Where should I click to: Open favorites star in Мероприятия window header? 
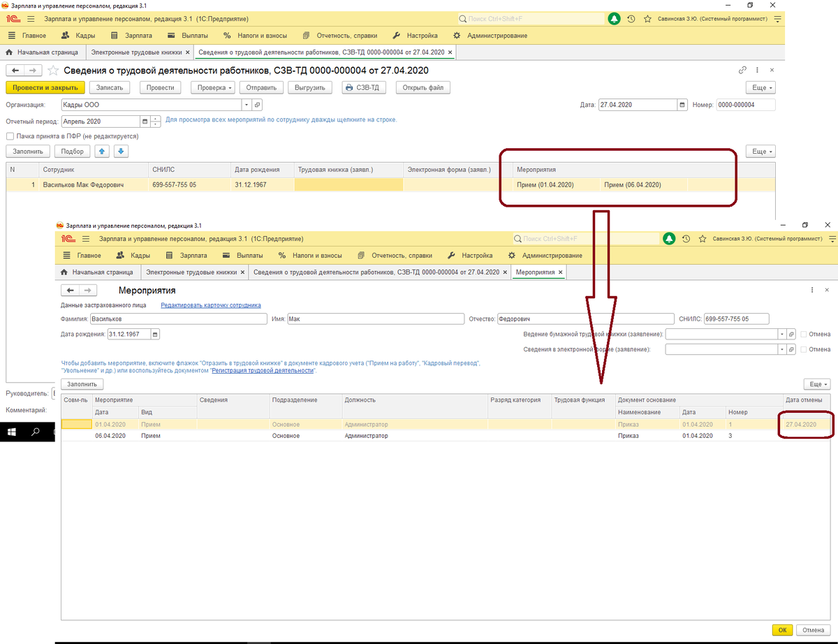[x=702, y=239]
